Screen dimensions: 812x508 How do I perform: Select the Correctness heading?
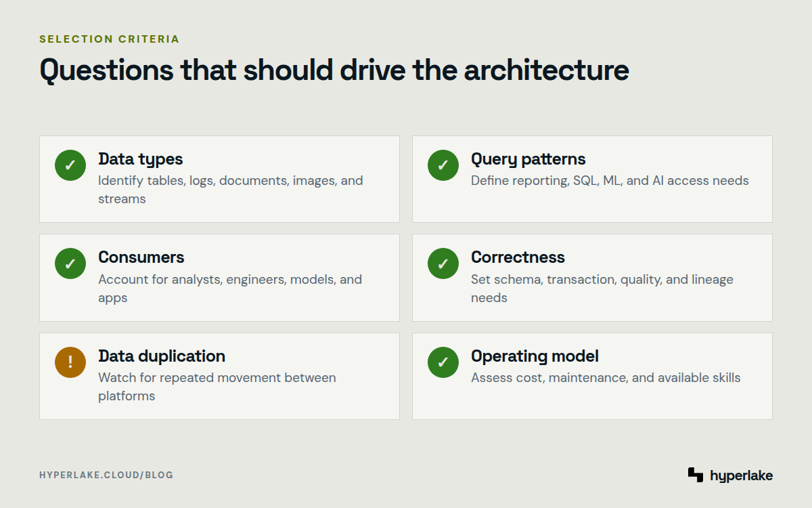coord(518,257)
